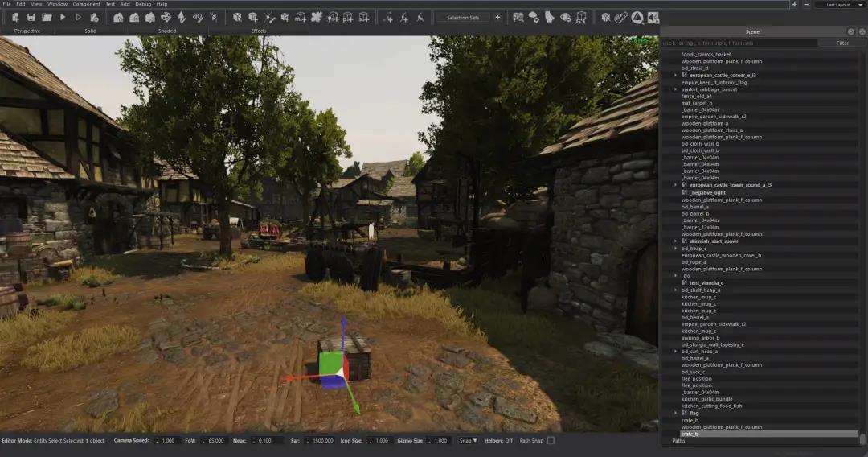Open the Debug menu
This screenshot has width=868, height=457.
tap(143, 4)
